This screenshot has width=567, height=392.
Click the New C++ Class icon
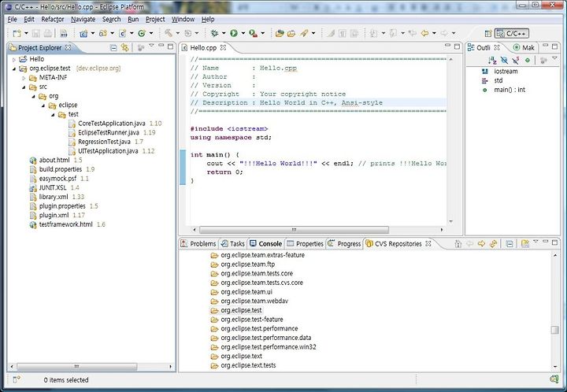[x=142, y=33]
